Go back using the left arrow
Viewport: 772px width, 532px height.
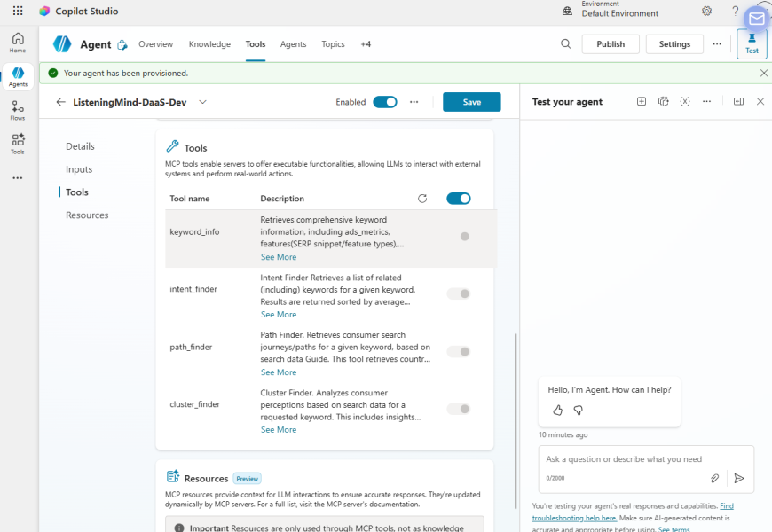tap(61, 102)
